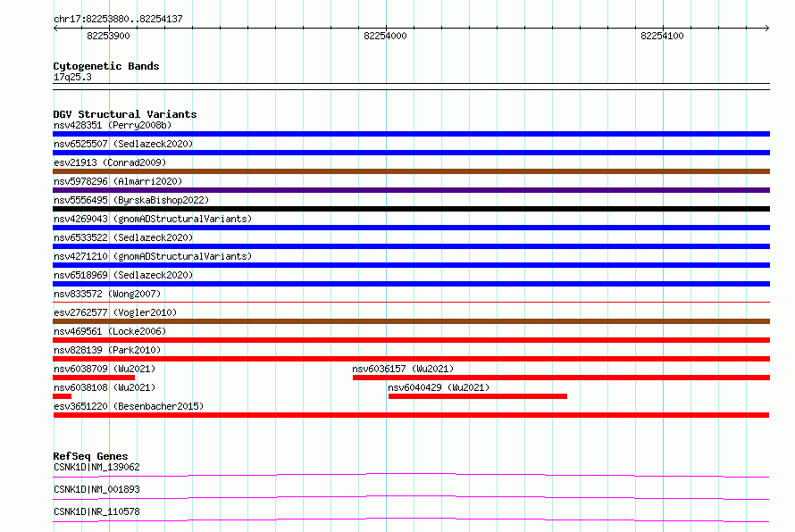
Task: Select the magenta line of CSNK1D|NM_139062
Action: coord(411,475)
